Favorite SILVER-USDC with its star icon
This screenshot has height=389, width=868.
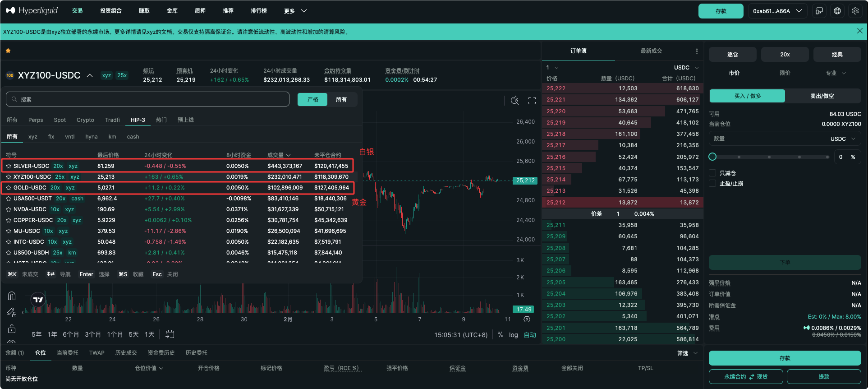[9, 166]
